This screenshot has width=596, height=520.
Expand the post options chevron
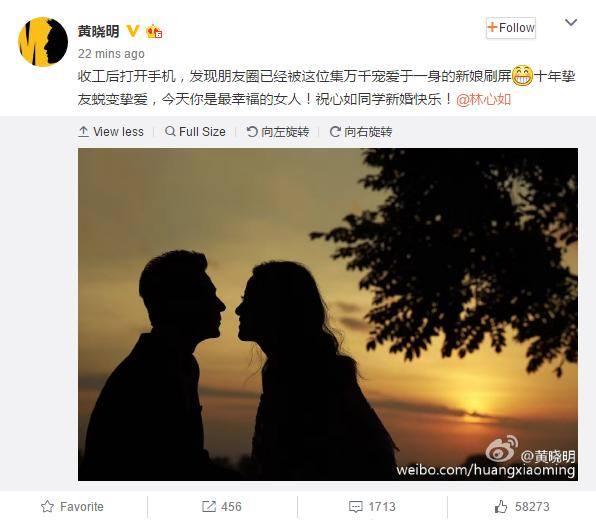[x=571, y=23]
